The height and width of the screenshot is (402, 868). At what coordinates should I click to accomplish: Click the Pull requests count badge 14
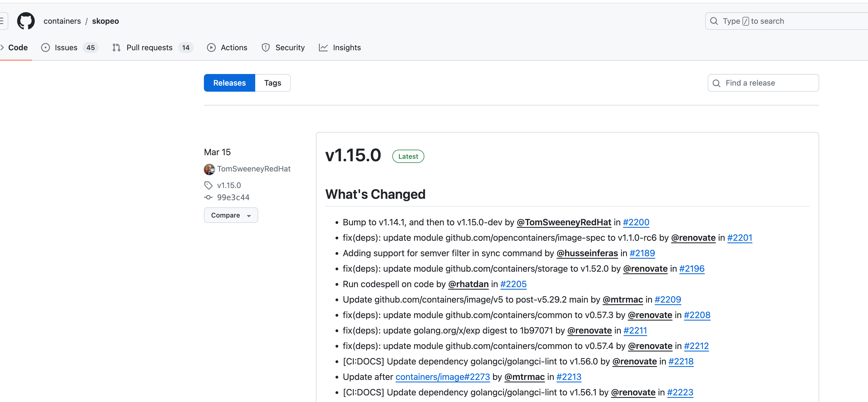coord(186,47)
